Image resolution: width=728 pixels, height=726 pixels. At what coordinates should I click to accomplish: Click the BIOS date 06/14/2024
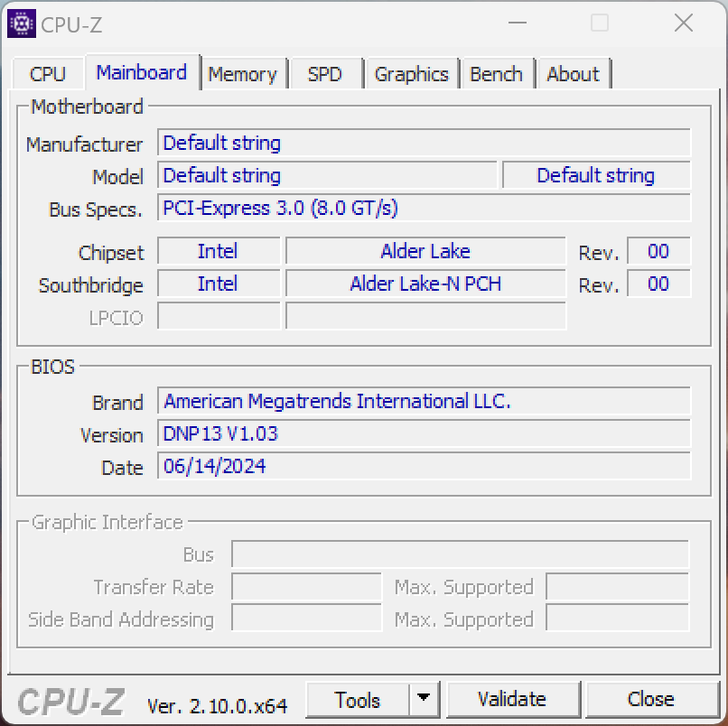tap(424, 466)
